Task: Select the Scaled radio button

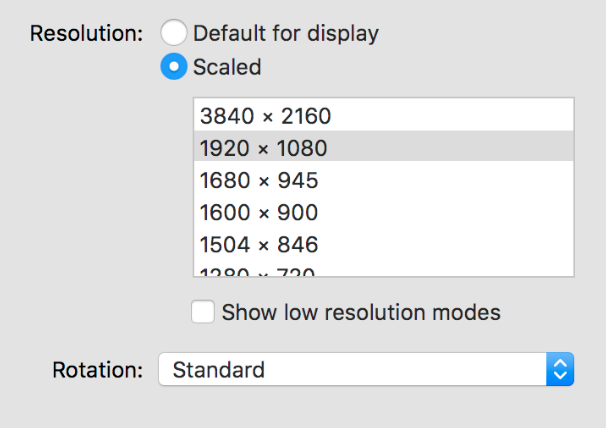Action: point(174,67)
